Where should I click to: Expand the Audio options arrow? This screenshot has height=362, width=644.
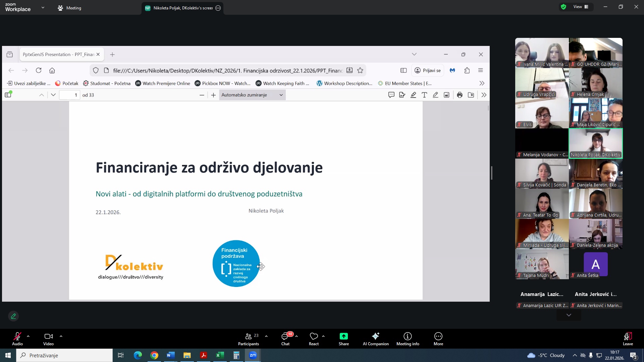(x=28, y=336)
